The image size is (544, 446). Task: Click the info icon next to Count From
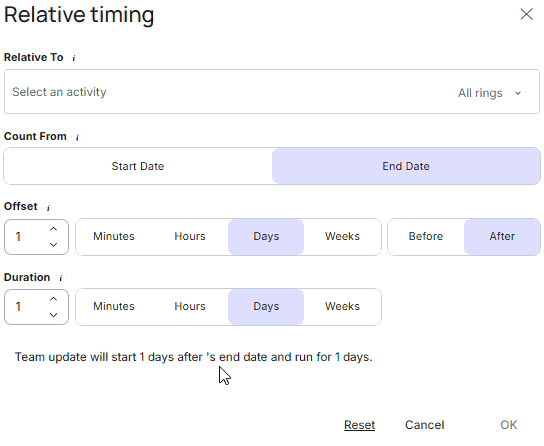tap(77, 137)
